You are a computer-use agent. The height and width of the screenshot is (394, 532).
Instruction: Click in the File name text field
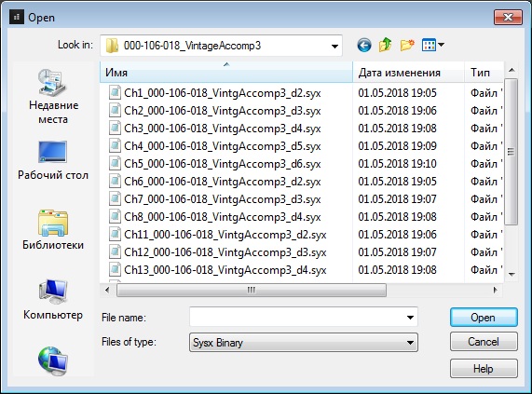(297, 318)
